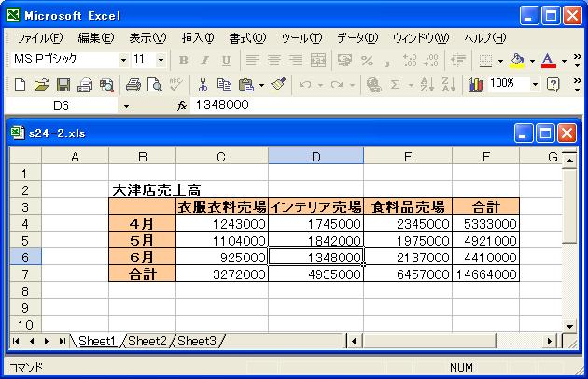Apply Percent style format

coord(367,61)
